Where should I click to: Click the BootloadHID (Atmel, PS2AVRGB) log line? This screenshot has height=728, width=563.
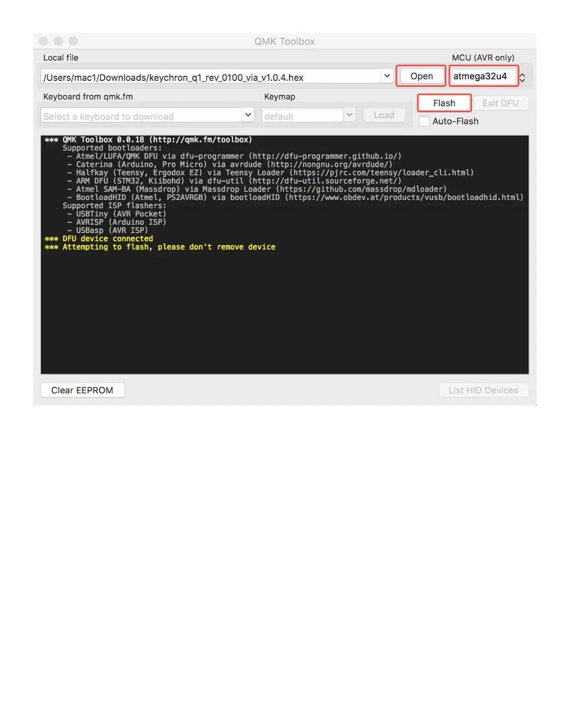click(295, 198)
